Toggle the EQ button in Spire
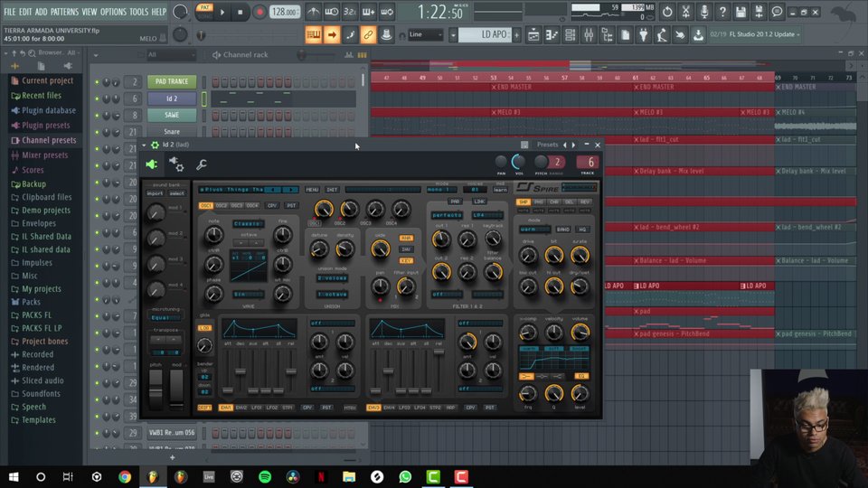 click(580, 376)
